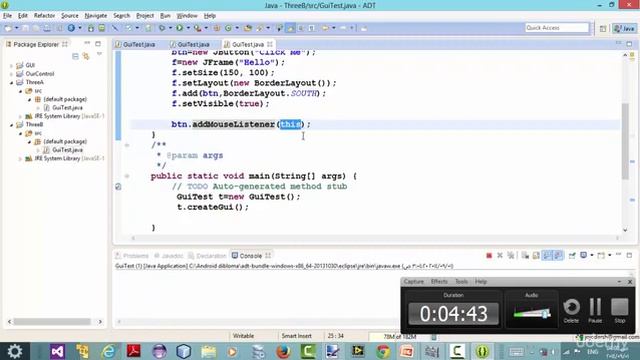
Task: Click the Delete button in the recorder
Action: point(571,310)
